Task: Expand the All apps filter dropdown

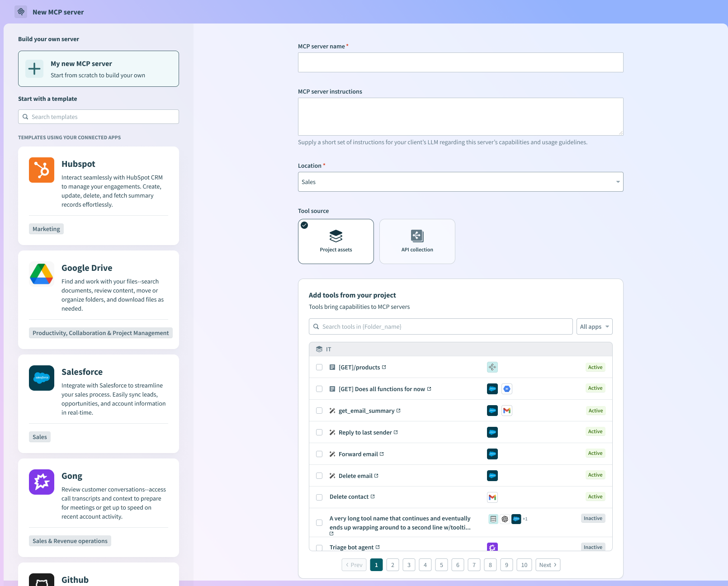Action: [594, 326]
